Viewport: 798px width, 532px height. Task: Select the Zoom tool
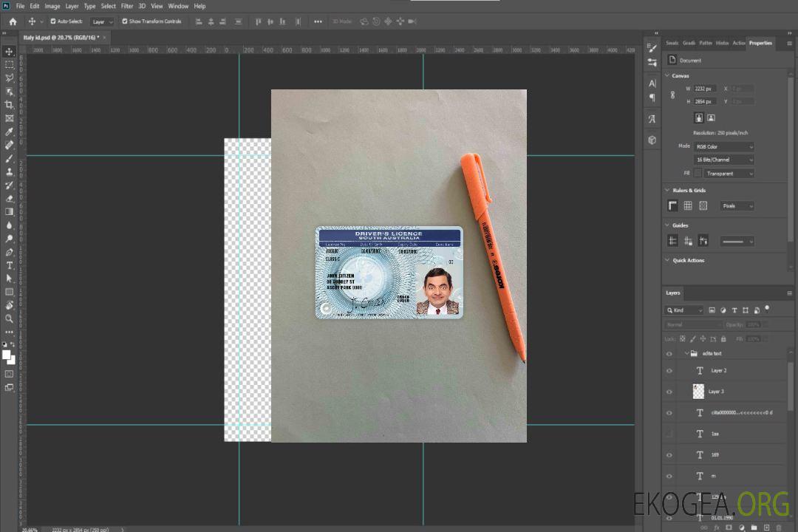[10, 318]
